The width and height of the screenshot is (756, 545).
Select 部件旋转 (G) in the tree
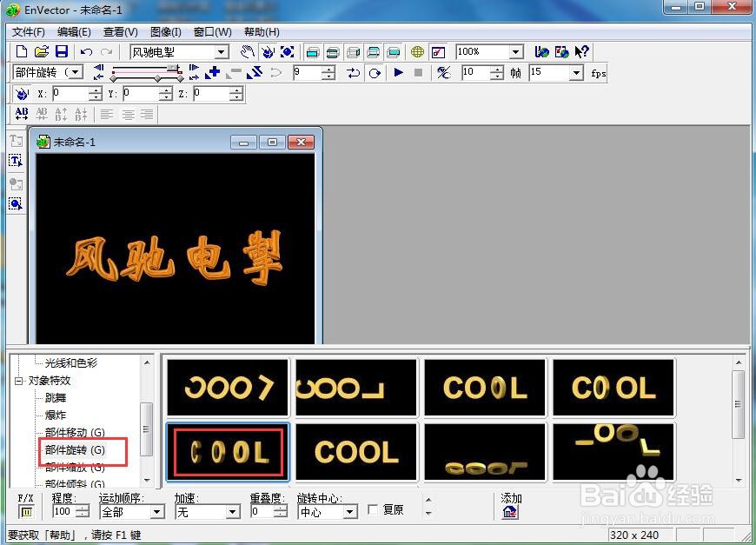75,450
